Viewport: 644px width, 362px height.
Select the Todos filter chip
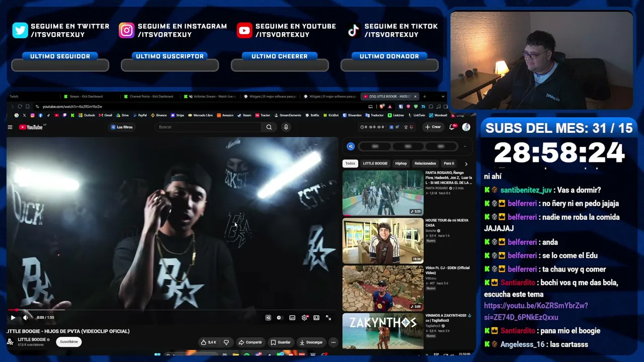point(350,163)
